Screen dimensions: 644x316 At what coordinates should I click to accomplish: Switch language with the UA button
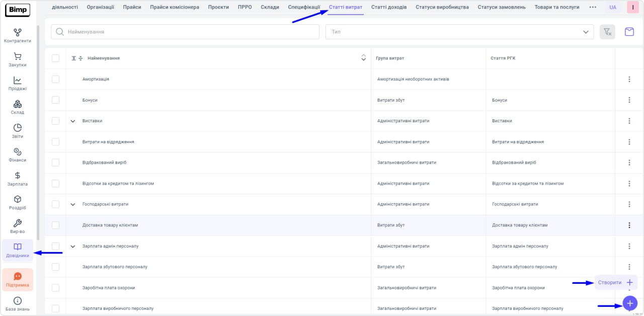pos(612,8)
